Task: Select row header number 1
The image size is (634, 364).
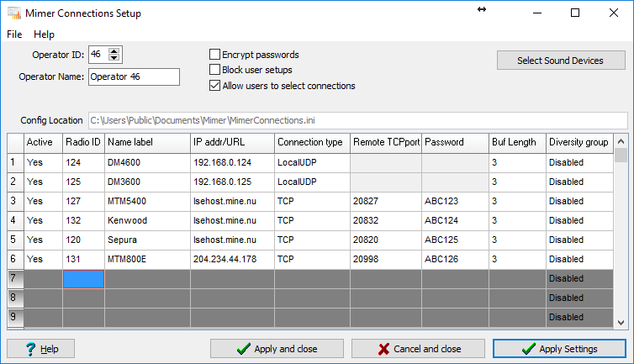Action: coord(15,162)
